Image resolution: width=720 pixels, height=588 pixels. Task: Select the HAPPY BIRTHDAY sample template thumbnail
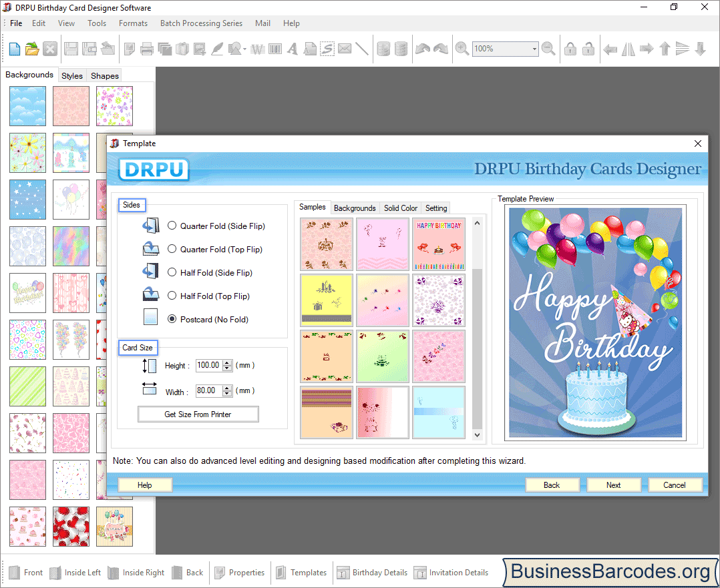(x=439, y=244)
